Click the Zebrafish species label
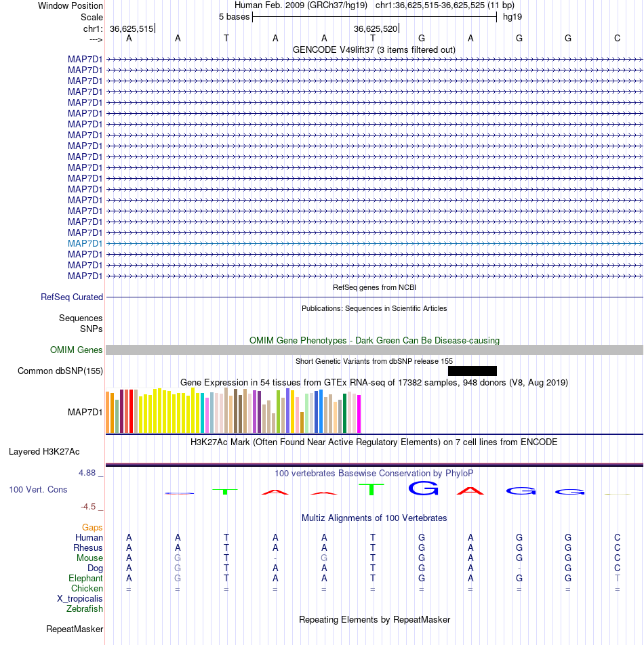Viewport: 644px width, 645px height. pyautogui.click(x=85, y=609)
